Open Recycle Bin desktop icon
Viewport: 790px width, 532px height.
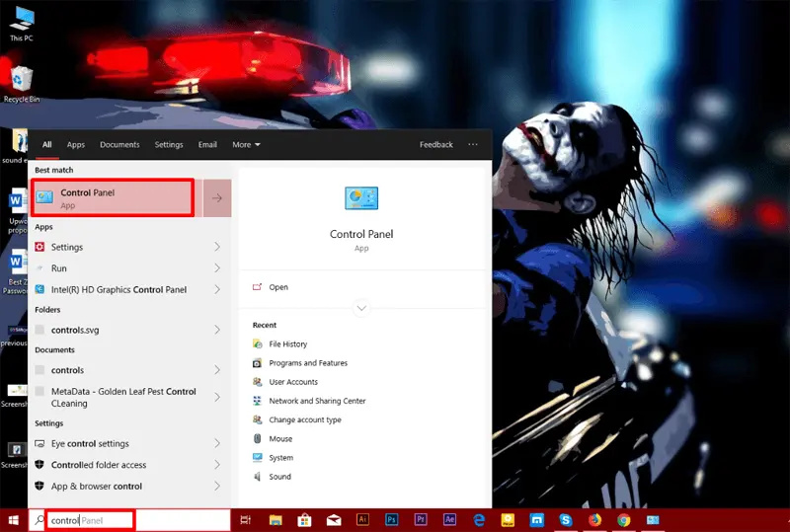coord(21,81)
